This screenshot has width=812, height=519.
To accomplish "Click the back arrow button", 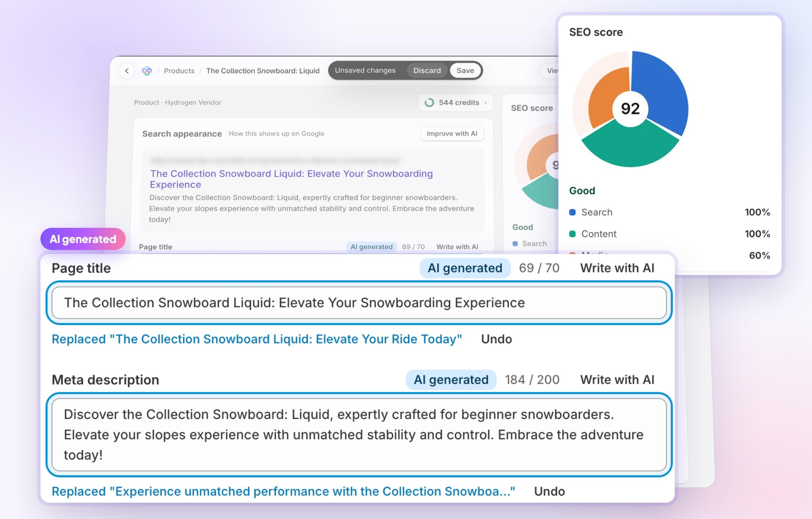I will pos(127,71).
